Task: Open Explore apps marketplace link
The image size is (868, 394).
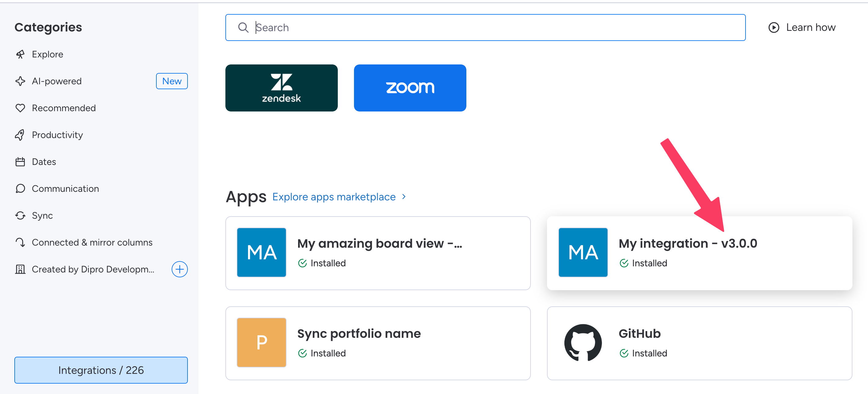Action: coord(334,197)
